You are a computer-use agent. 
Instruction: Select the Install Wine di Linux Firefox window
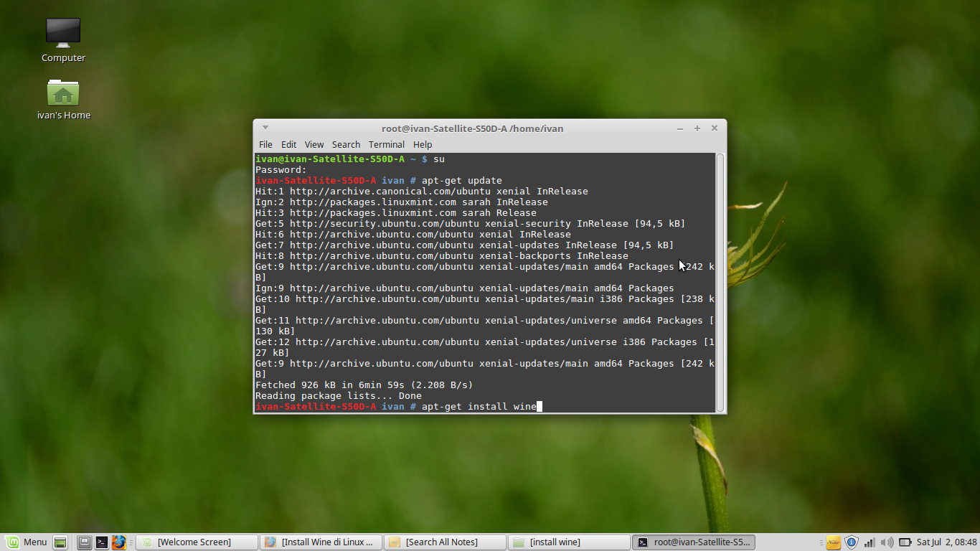coord(321,542)
